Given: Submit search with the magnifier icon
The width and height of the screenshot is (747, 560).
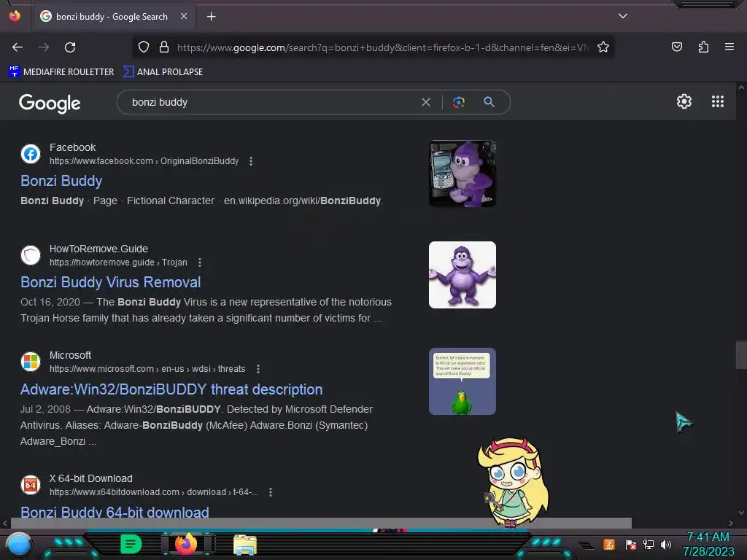Looking at the screenshot, I should (489, 102).
